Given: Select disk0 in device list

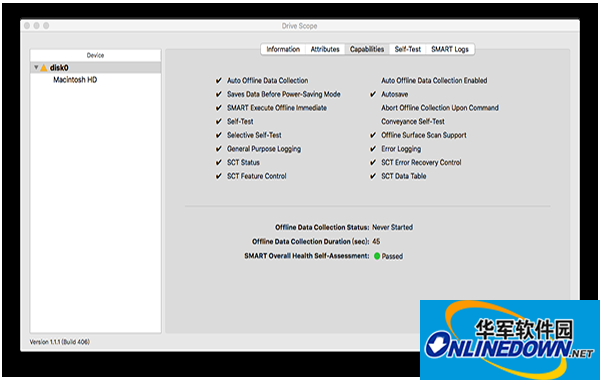Looking at the screenshot, I should 96,68.
